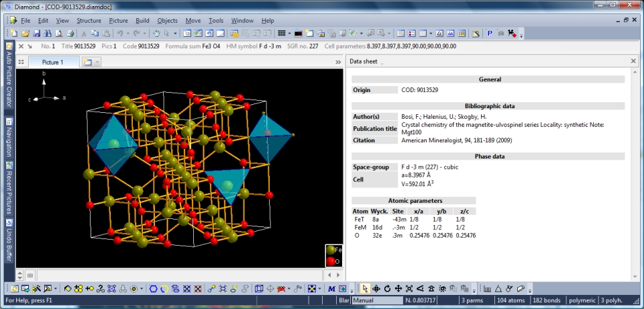Click the red O legend swatch
The image size is (644, 309).
tap(331, 261)
